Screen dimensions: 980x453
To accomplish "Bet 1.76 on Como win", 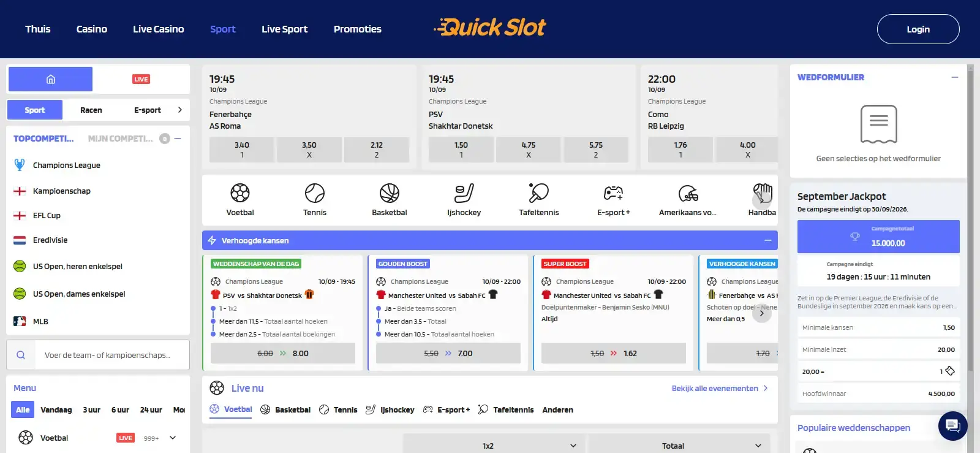I will [x=680, y=150].
